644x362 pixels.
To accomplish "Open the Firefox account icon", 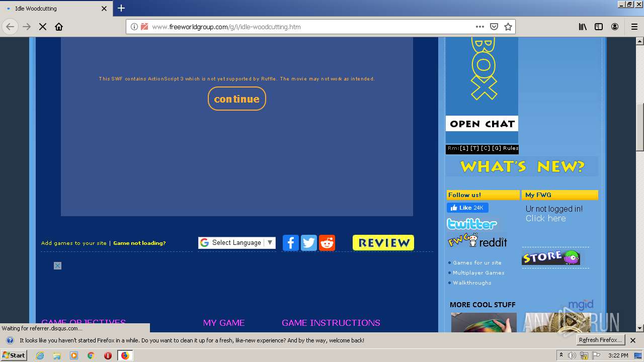I will [x=615, y=27].
